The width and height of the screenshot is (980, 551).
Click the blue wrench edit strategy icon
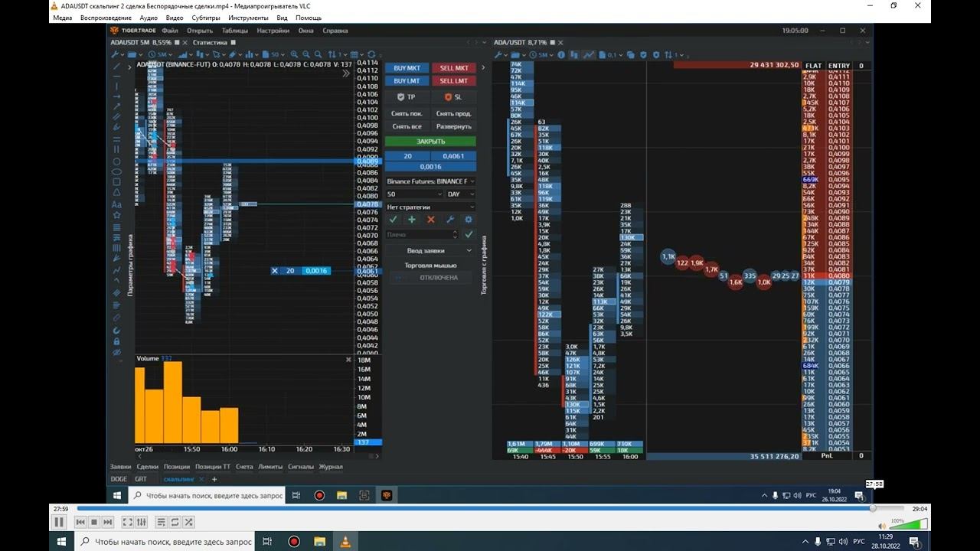coord(450,220)
